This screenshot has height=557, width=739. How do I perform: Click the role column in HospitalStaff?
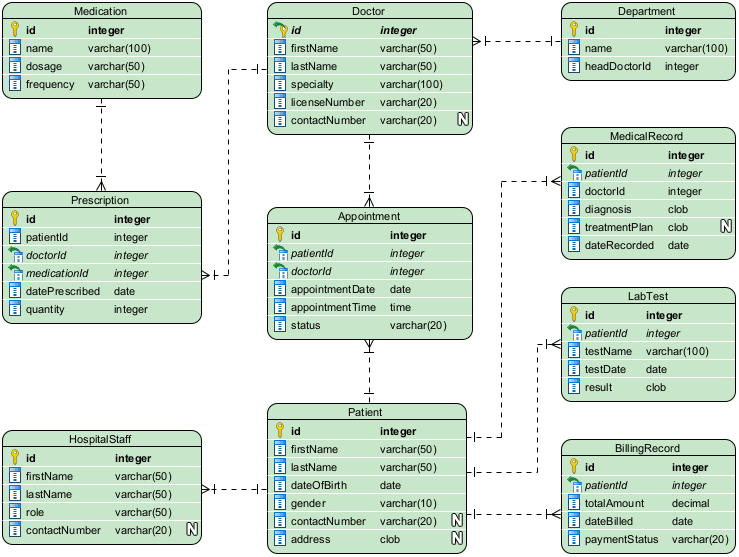tap(100, 512)
